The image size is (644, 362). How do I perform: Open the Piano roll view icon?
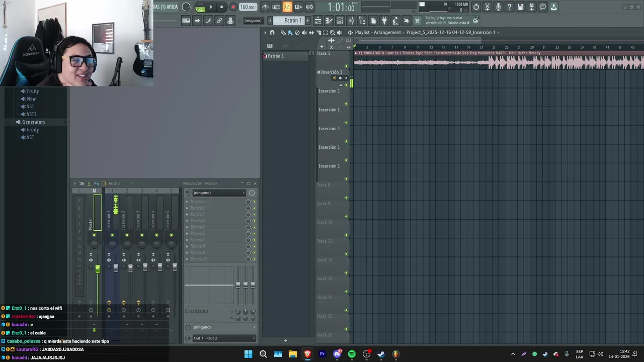pos(329,21)
